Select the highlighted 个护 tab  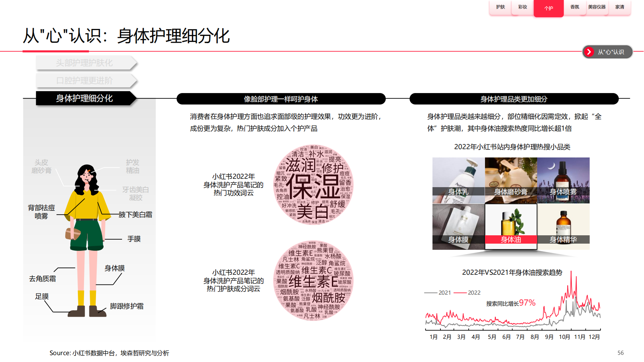[x=548, y=8]
